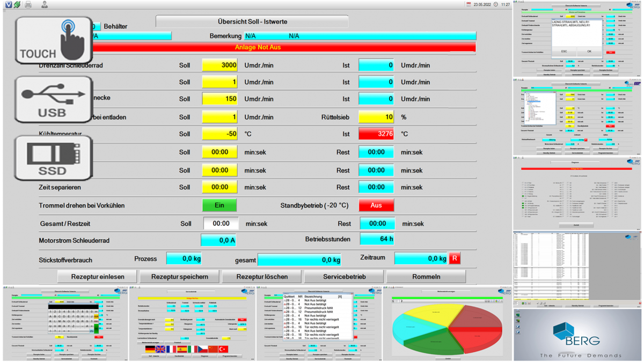The height and width of the screenshot is (362, 644).
Task: Select the Rommeln button
Action: click(426, 277)
